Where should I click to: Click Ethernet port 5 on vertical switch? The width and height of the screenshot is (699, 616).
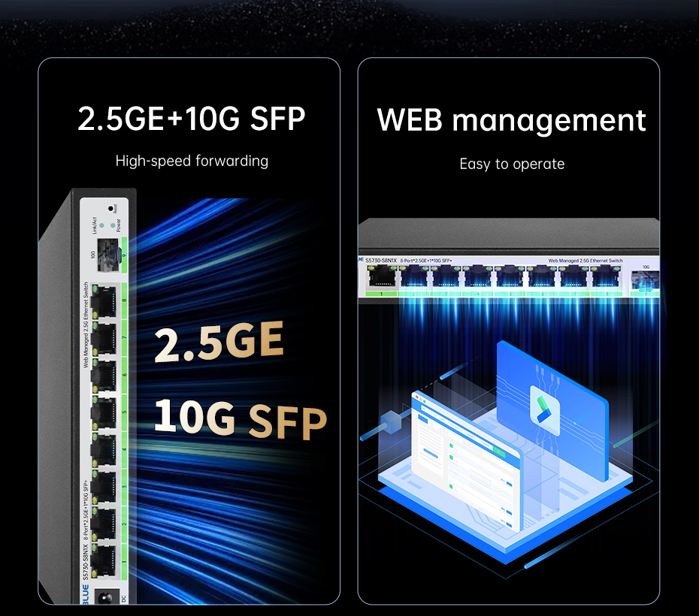pos(104,412)
